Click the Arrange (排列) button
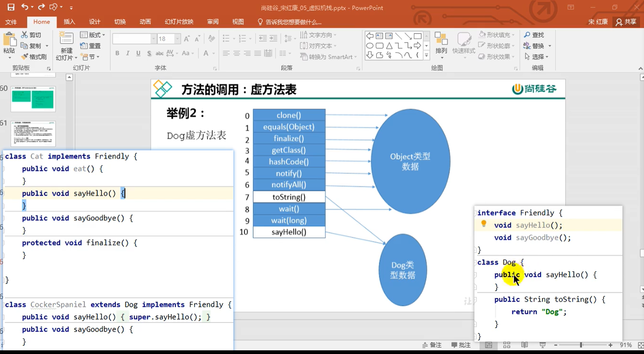 pyautogui.click(x=441, y=45)
